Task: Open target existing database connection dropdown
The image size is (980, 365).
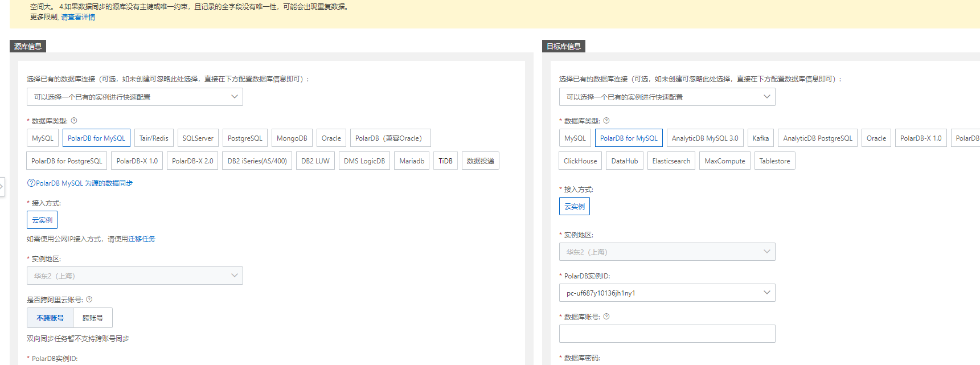Action: pos(667,97)
